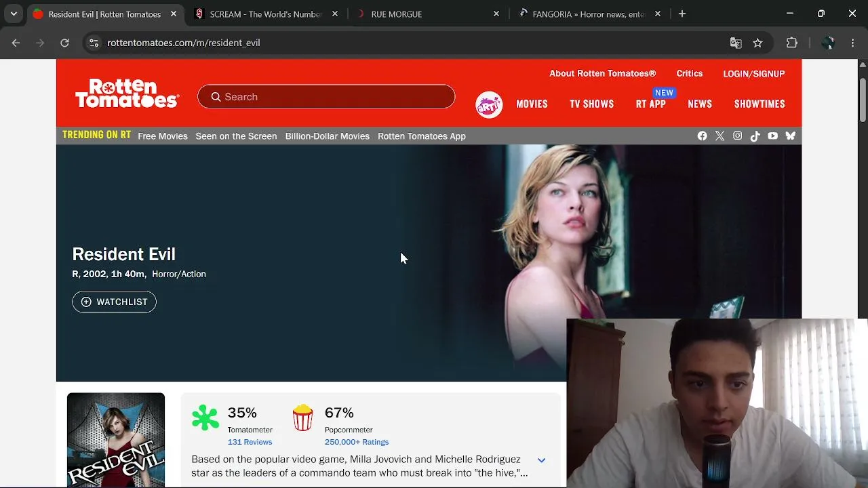View the 250,000+ Ratings link
This screenshot has width=868, height=488.
click(x=357, y=442)
